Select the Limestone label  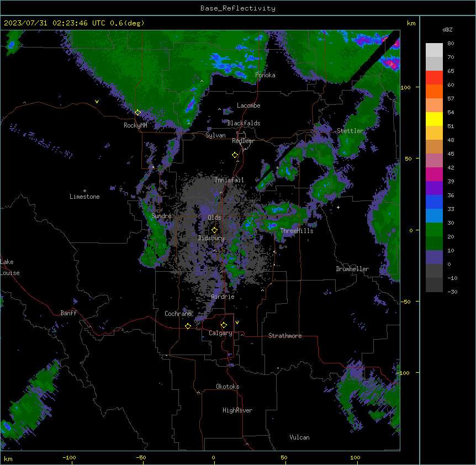click(x=84, y=197)
